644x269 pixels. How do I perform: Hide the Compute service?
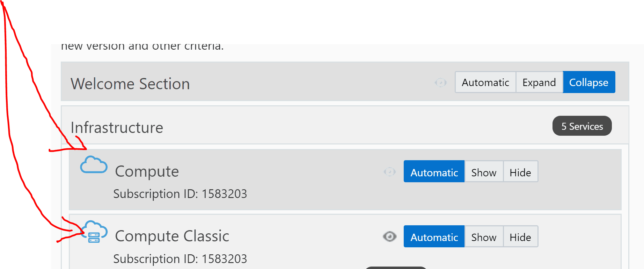(520, 172)
